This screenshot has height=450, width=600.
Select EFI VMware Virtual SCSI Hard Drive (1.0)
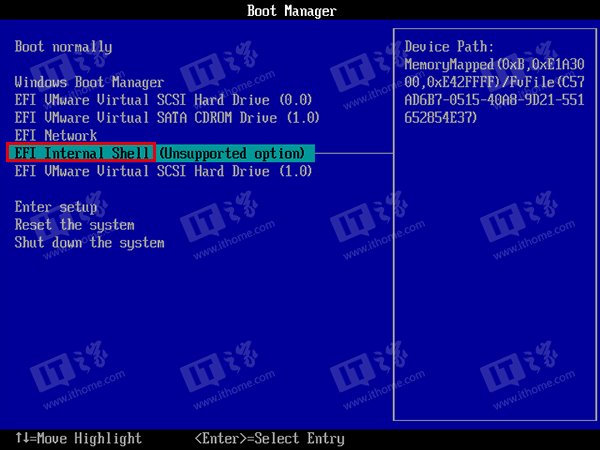(x=163, y=171)
